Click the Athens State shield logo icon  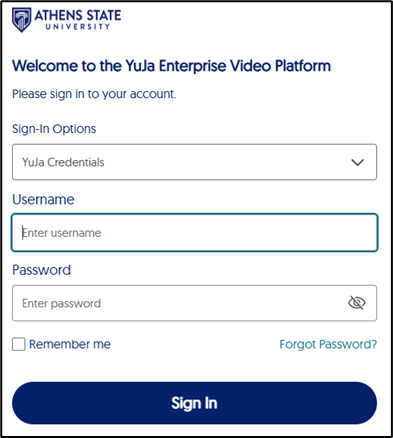coord(22,20)
